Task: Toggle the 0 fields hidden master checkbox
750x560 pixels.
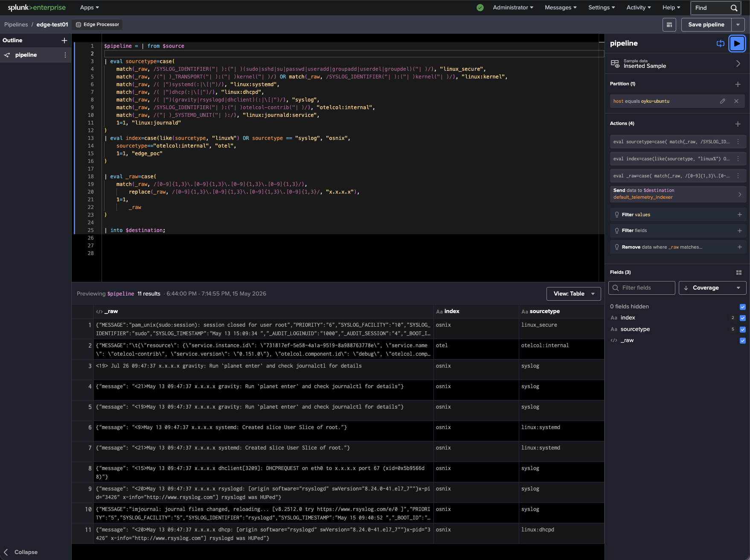Action: click(x=743, y=307)
